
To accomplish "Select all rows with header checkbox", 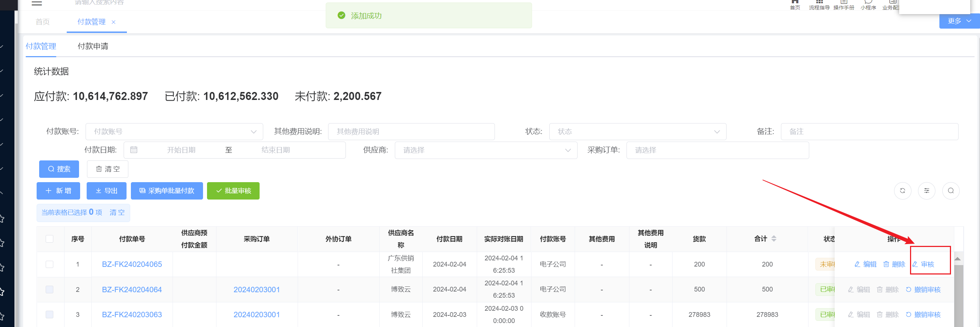I will point(49,239).
